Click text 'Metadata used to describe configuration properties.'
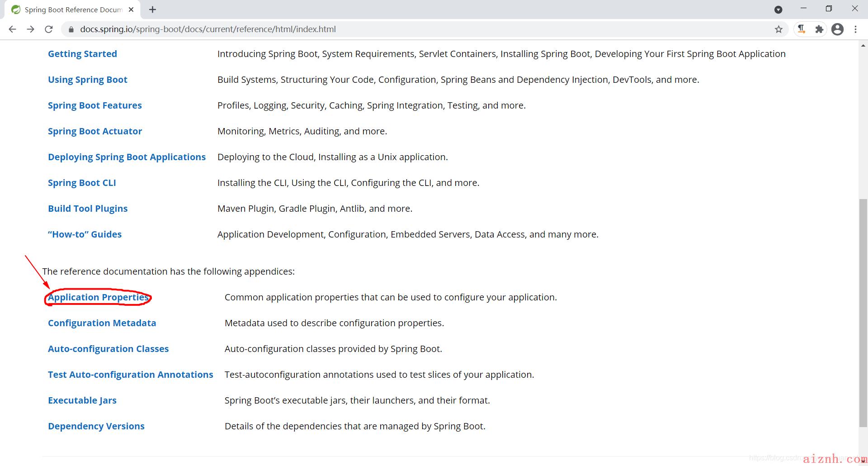 334,323
